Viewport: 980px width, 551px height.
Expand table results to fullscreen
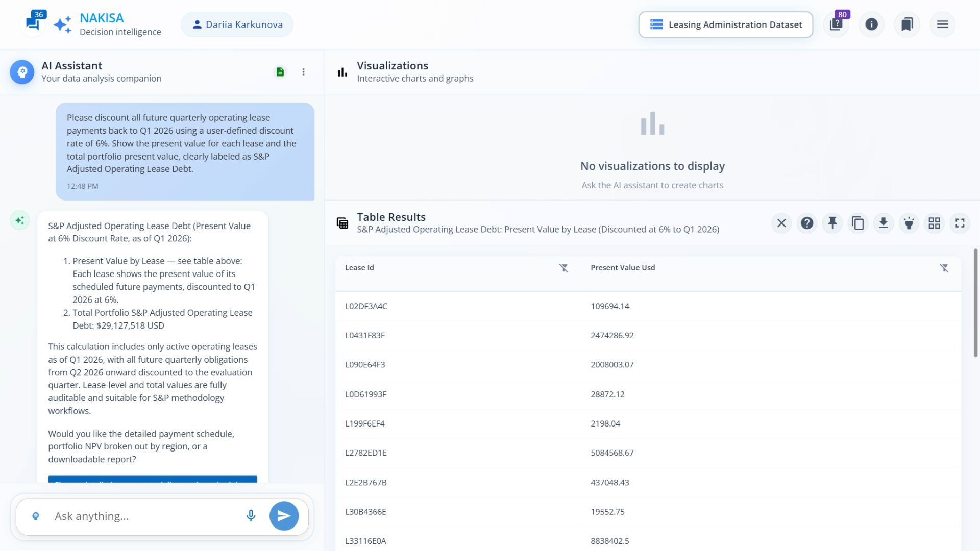pyautogui.click(x=960, y=223)
